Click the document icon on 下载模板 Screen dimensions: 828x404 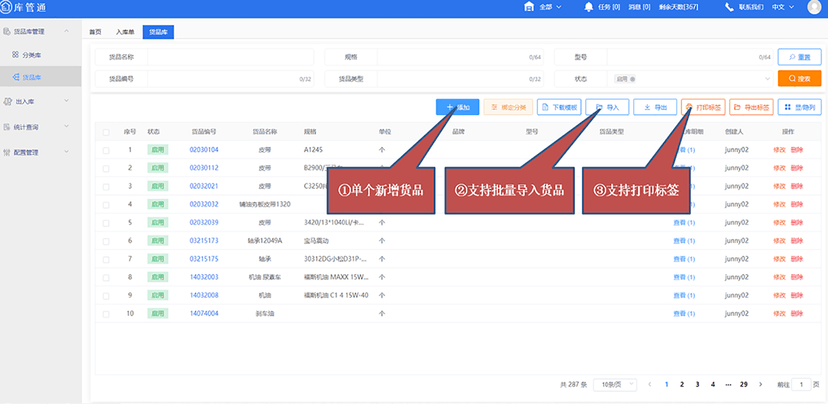545,107
